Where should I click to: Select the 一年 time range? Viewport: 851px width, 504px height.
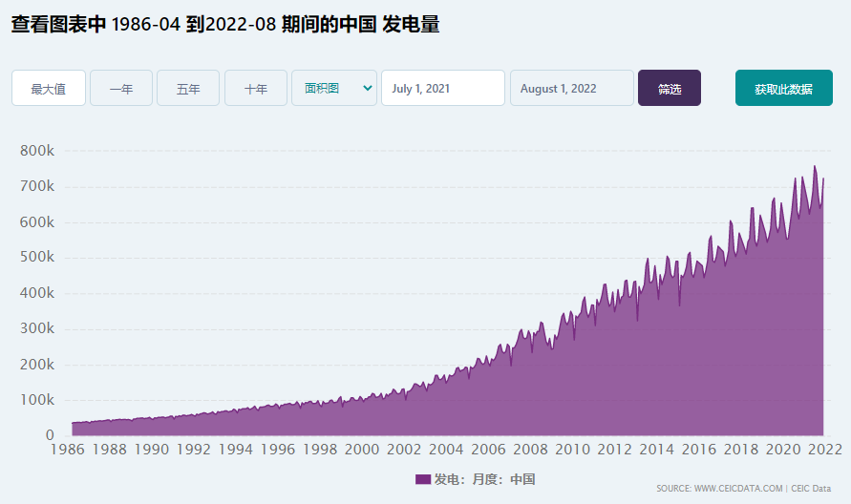pos(121,89)
